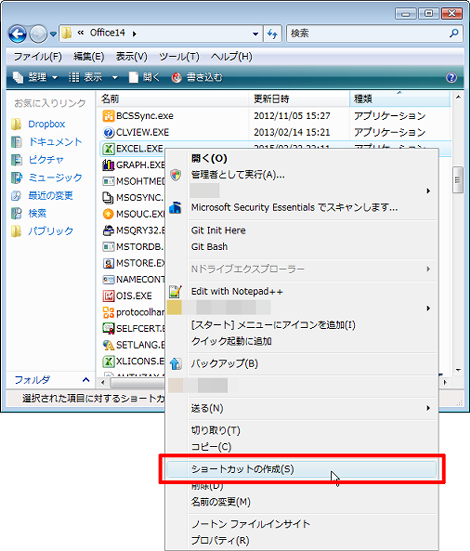Open the Dropbox favorite link

point(46,124)
